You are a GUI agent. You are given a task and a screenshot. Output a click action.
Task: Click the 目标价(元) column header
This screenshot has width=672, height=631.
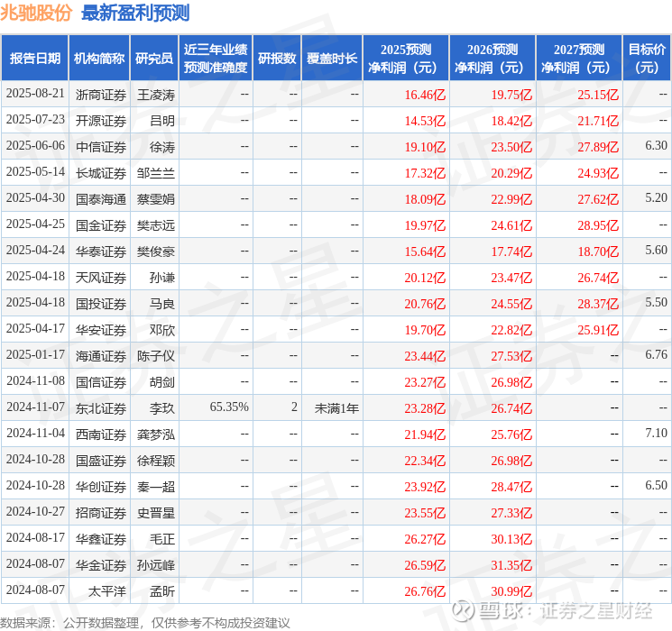(647, 59)
